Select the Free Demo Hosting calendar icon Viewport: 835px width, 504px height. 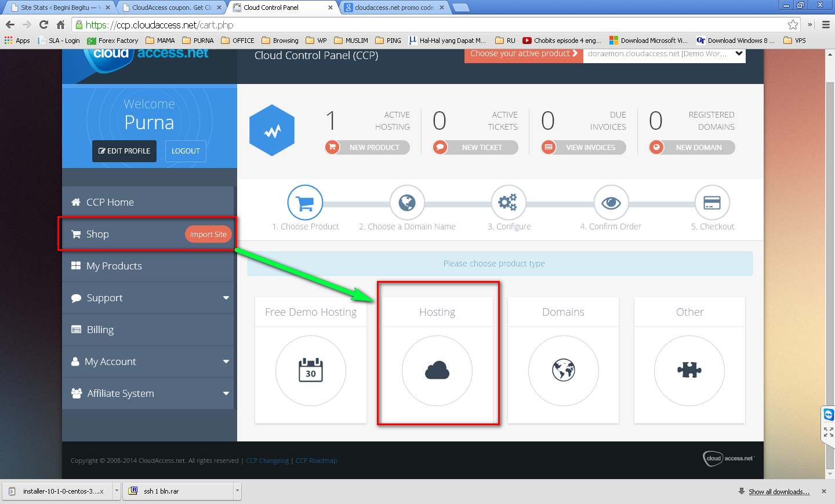(311, 371)
